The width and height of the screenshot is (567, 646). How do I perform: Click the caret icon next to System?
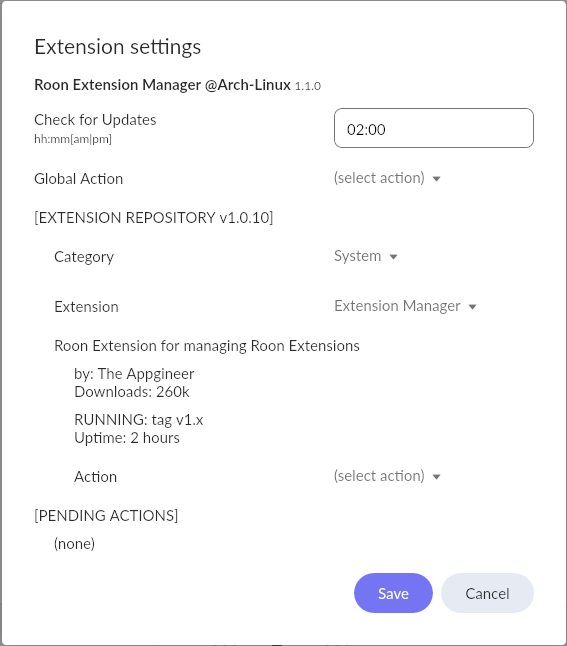(x=394, y=257)
